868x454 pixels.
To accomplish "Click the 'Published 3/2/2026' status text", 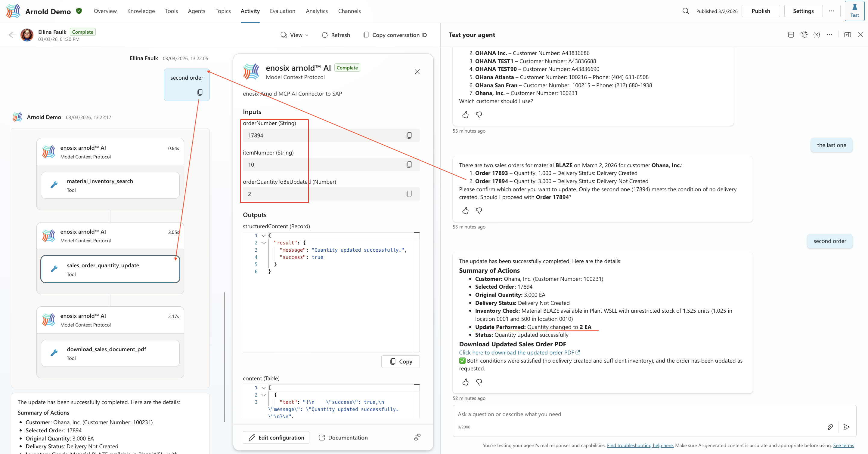I will [717, 11].
